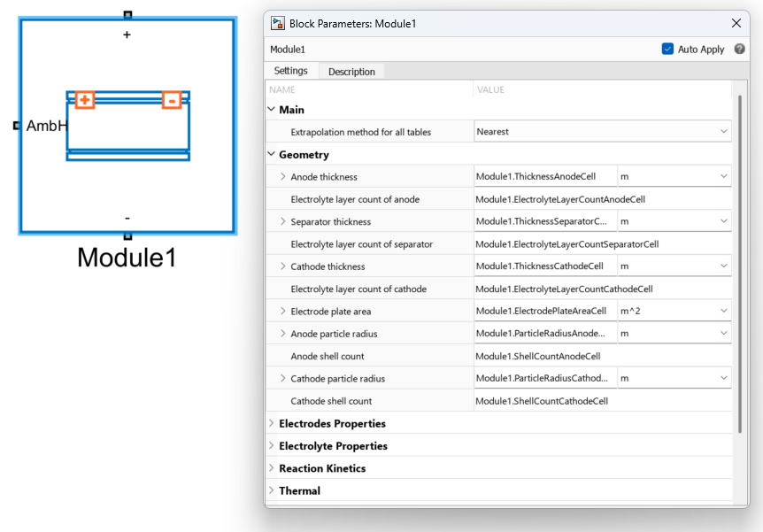Open Cathode particle radius unit dropdown
This screenshot has width=763, height=532.
674,378
